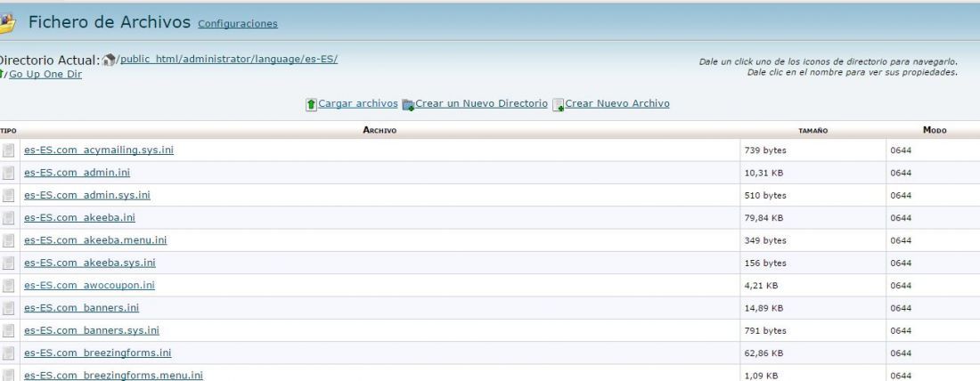The height and width of the screenshot is (381, 980).
Task: Open es-ES.com_breezingforms.ini file name
Action: (x=97, y=353)
